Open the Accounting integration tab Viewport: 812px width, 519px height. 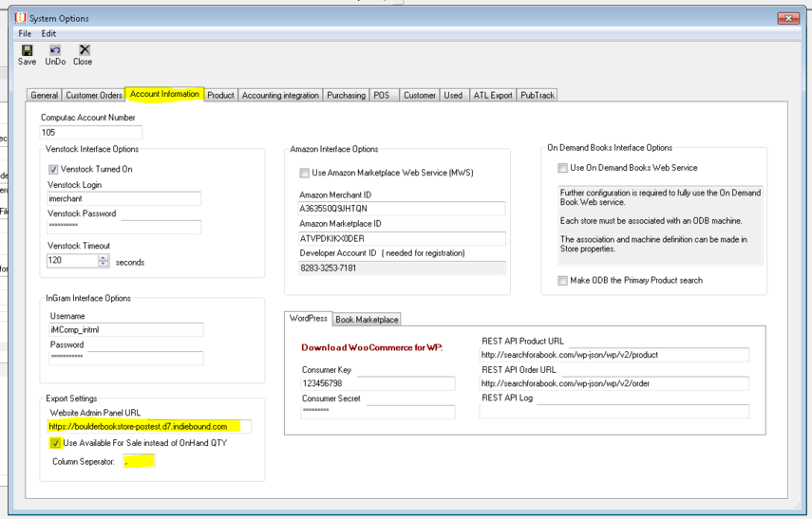[x=280, y=95]
